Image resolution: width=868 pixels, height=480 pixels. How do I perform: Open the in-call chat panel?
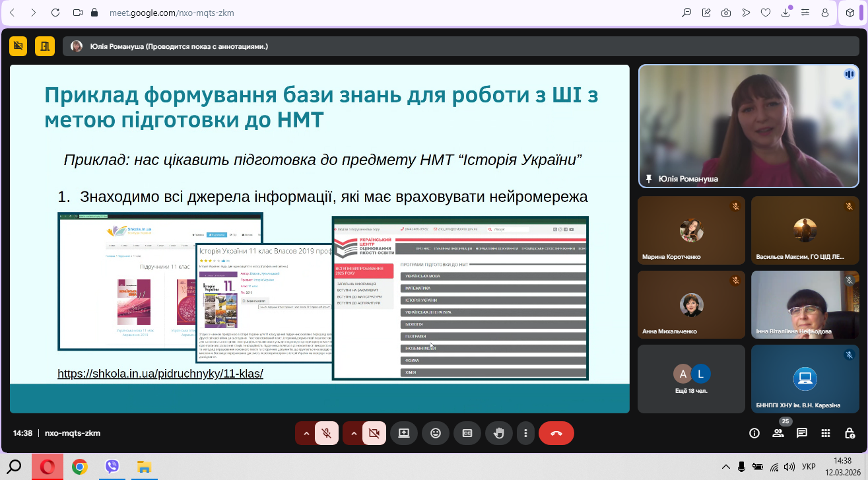click(802, 433)
